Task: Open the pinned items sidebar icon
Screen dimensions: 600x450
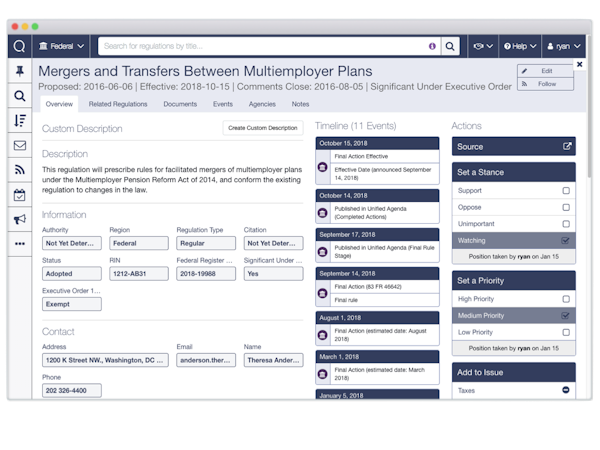Action: tap(20, 71)
